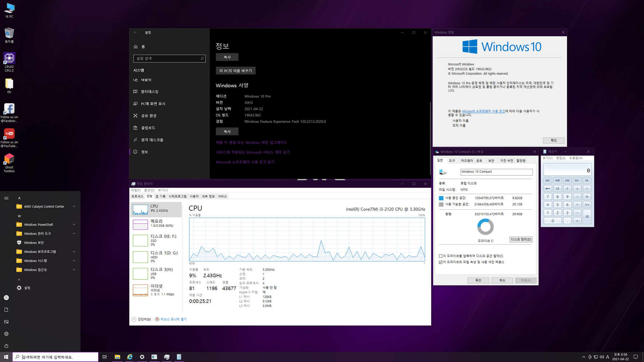Open Task View on the taskbar
644x362 pixels.
105,357
